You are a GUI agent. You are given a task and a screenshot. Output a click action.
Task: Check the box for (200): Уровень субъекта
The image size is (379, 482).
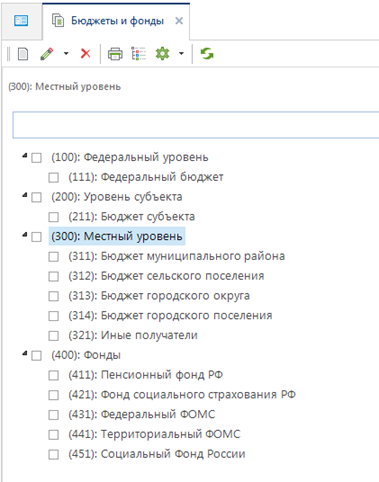pyautogui.click(x=36, y=197)
